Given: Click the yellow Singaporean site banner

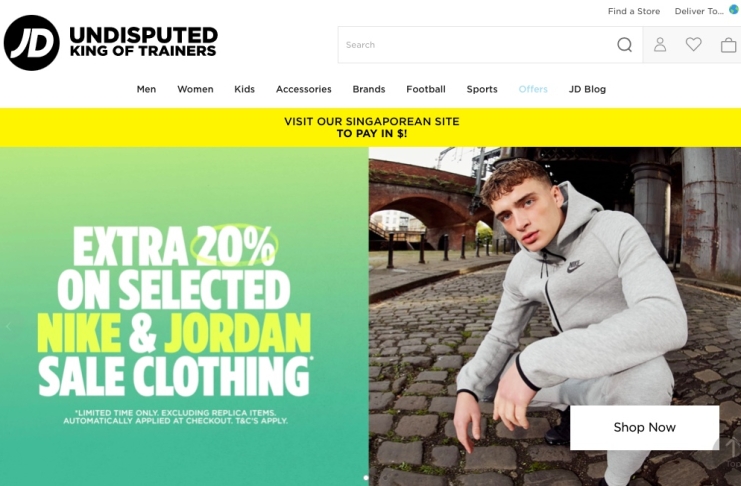Looking at the screenshot, I should click(370, 127).
